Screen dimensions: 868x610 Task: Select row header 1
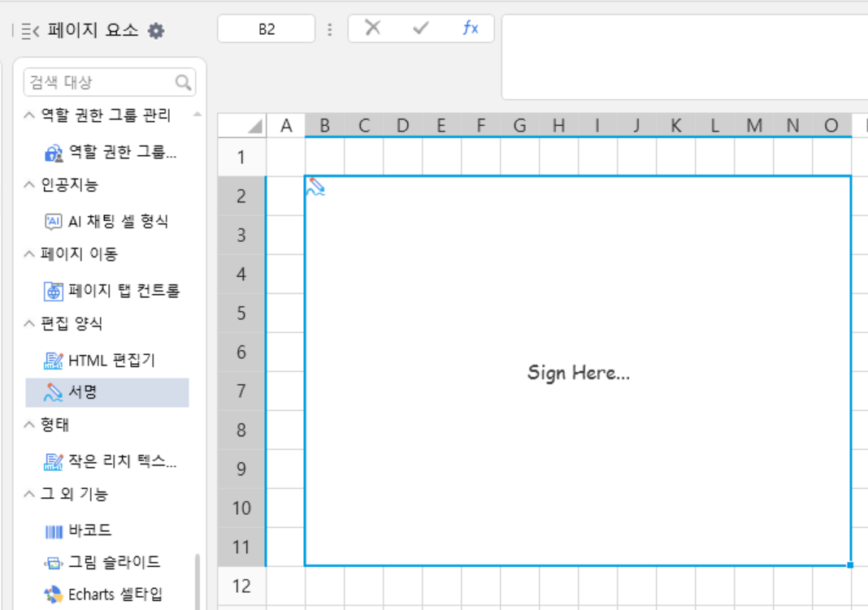click(x=242, y=157)
